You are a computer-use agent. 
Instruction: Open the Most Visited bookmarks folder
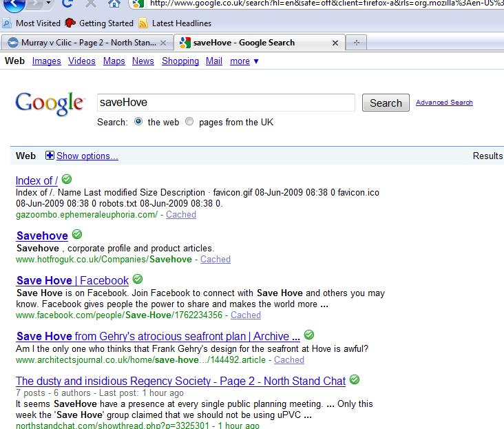[31, 23]
